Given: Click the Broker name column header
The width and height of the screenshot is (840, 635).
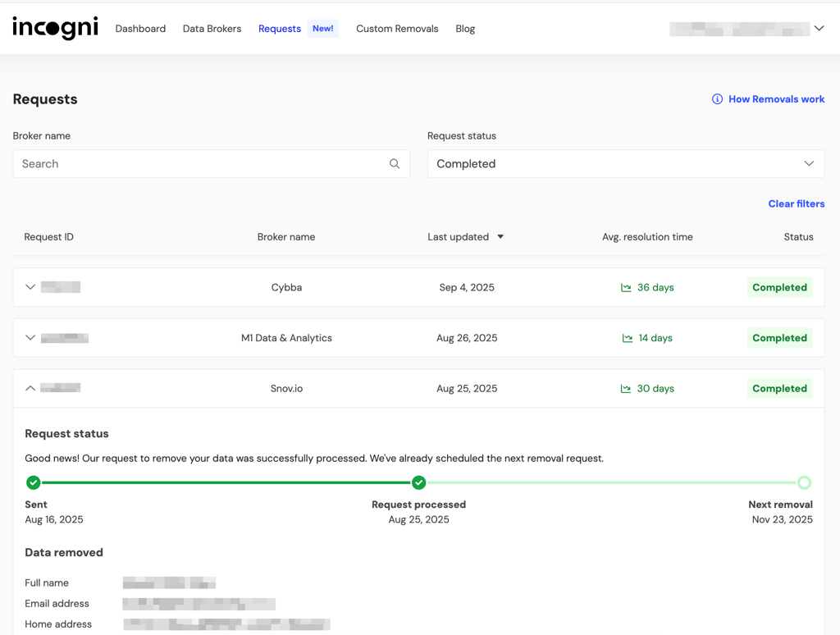Looking at the screenshot, I should click(x=286, y=237).
